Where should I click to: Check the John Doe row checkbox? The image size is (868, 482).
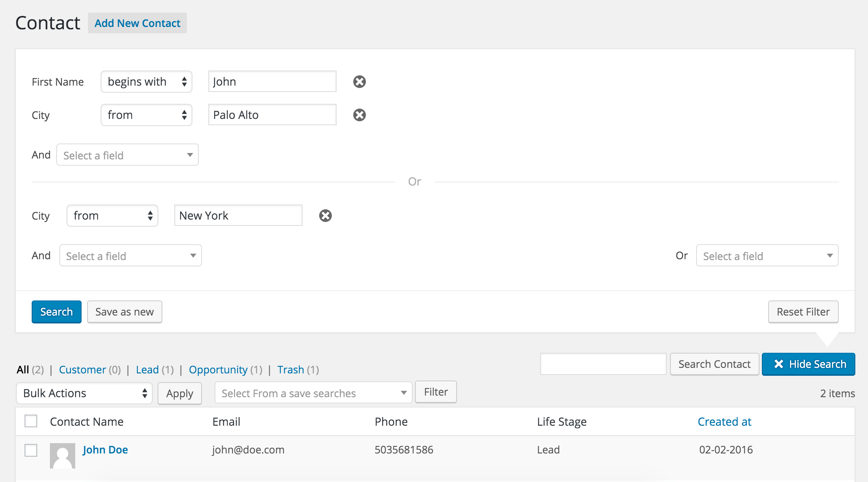click(x=31, y=450)
